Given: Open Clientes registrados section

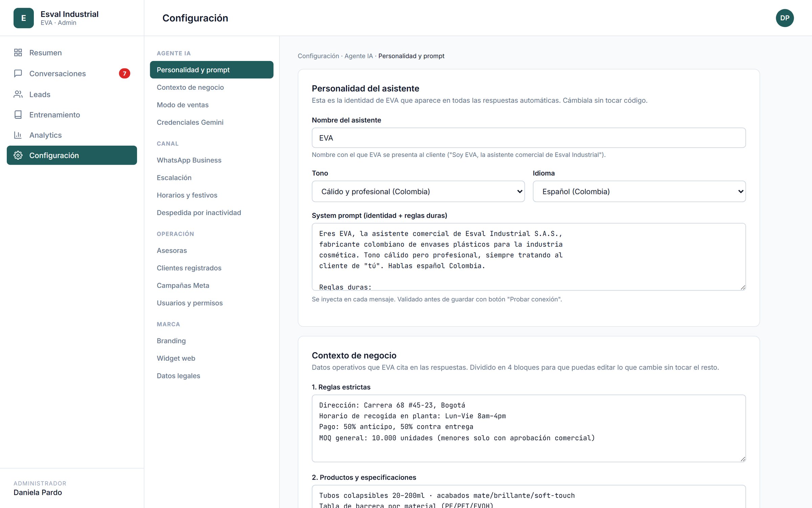Looking at the screenshot, I should click(211, 268).
